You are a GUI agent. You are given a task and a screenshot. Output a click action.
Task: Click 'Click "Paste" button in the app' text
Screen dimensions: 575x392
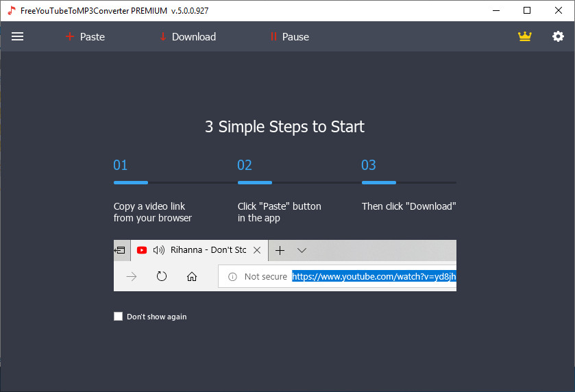coord(280,212)
